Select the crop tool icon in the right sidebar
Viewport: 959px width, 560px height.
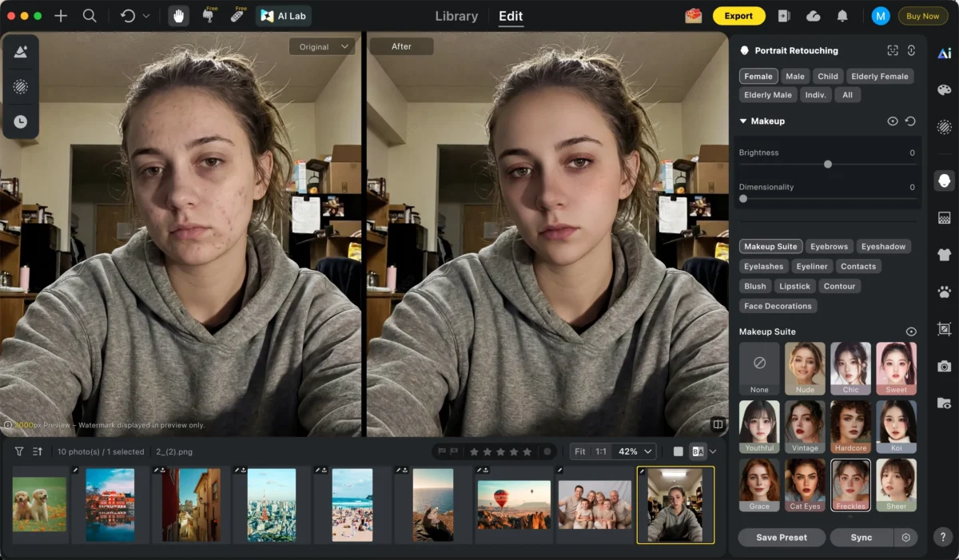tap(945, 327)
